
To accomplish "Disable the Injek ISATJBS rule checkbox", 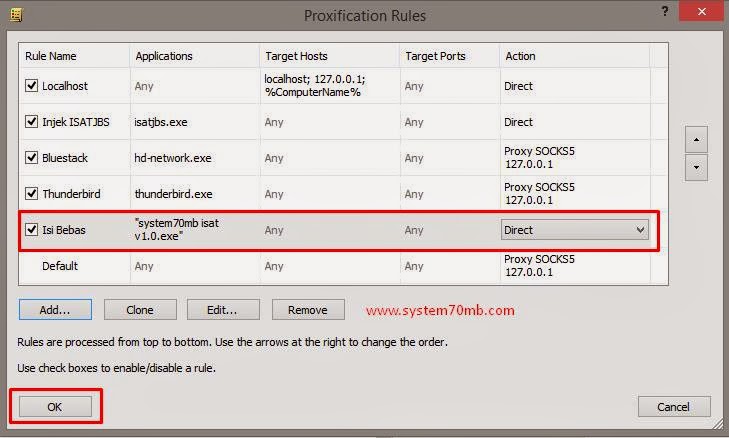I will pos(31,121).
